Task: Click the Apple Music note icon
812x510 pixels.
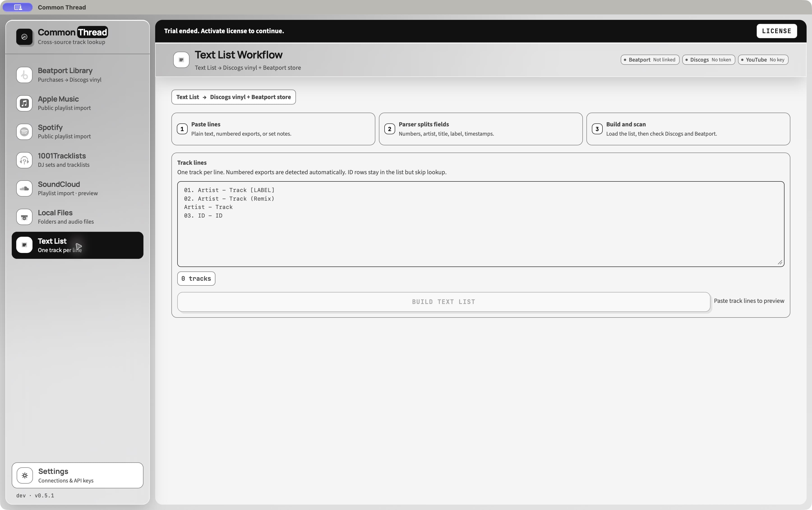Action: [x=24, y=103]
